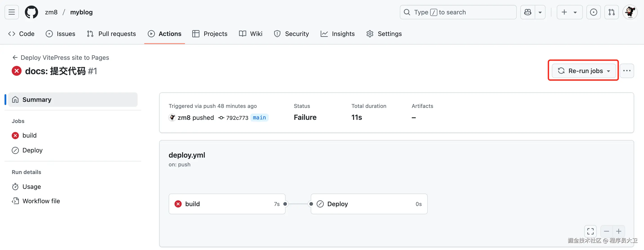Open the pull requests header icon
644x250 pixels.
(x=611, y=12)
